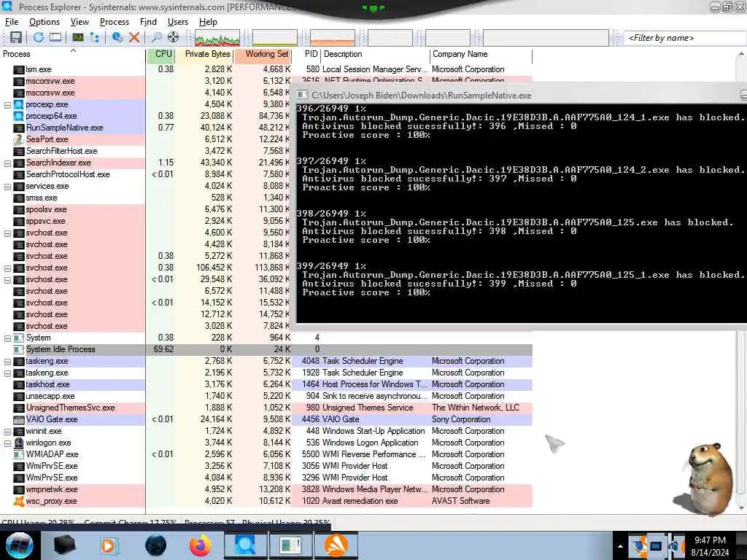Screen dimensions: 747x560
Task: Open the media player taskbar icon
Action: point(108,545)
